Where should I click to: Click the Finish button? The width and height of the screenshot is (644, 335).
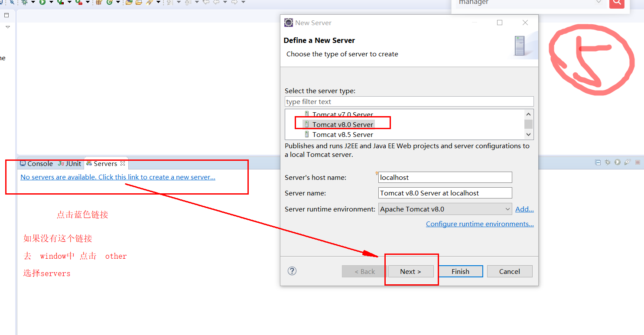(460, 271)
